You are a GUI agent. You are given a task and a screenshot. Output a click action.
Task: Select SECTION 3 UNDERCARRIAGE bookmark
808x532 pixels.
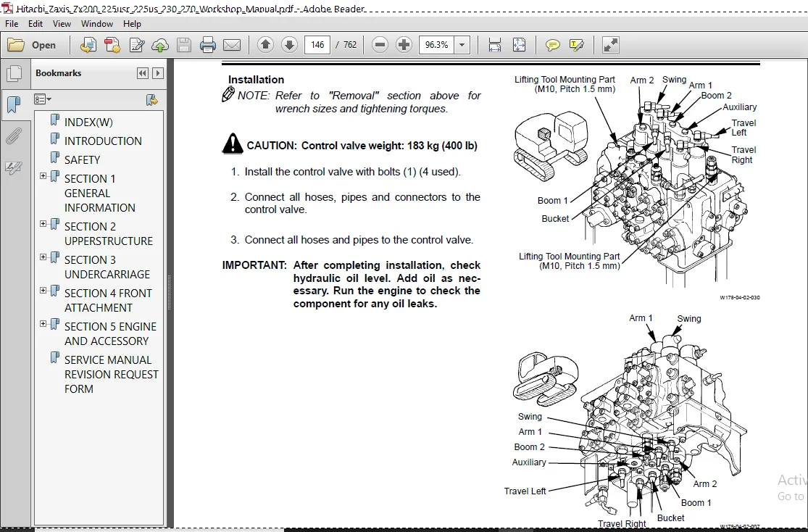[x=107, y=267]
